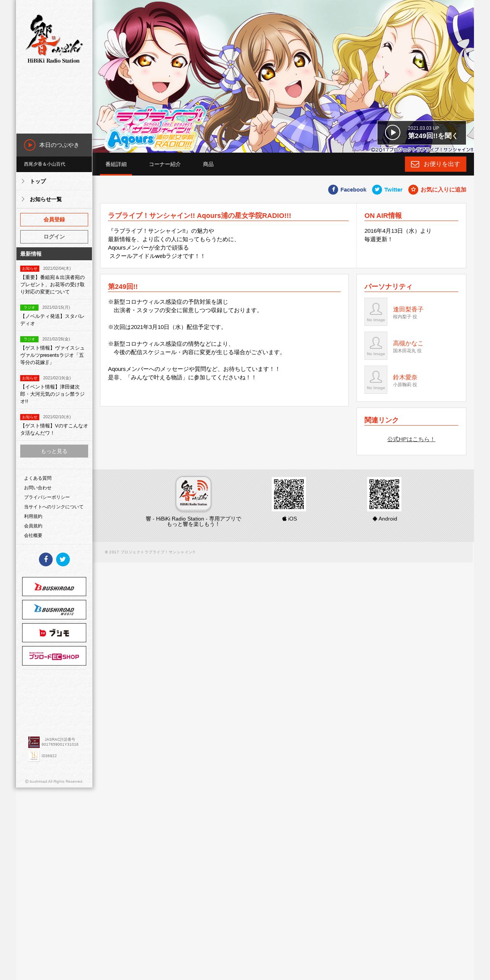490x980 pixels.
Task: Share the program on Twitter
Action: 387,190
